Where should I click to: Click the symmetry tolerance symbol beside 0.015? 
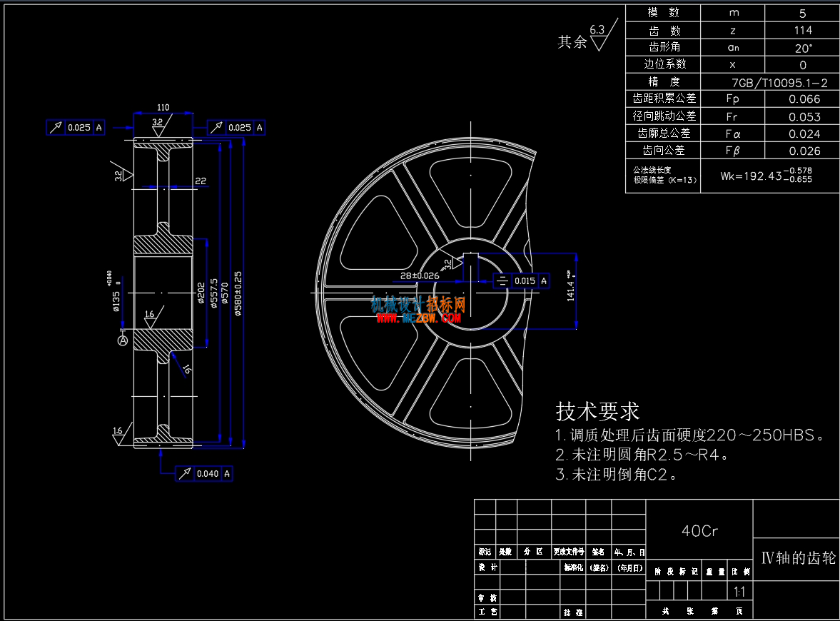[x=502, y=281]
